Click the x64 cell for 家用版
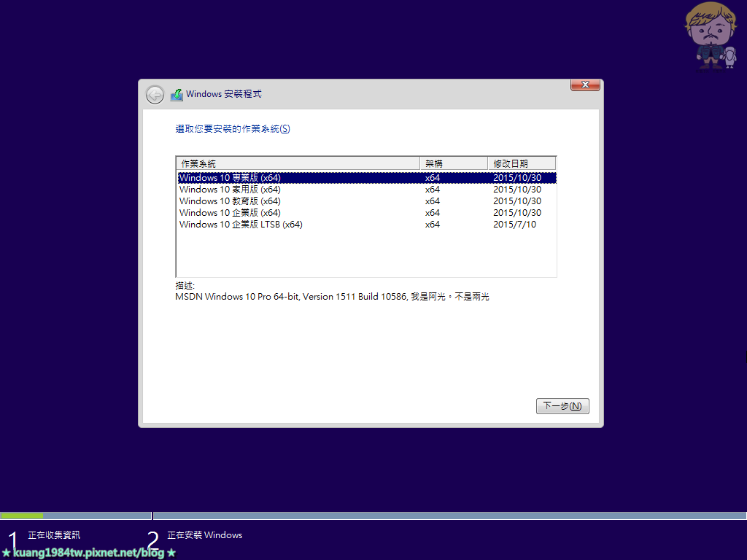The image size is (747, 560). (x=433, y=190)
